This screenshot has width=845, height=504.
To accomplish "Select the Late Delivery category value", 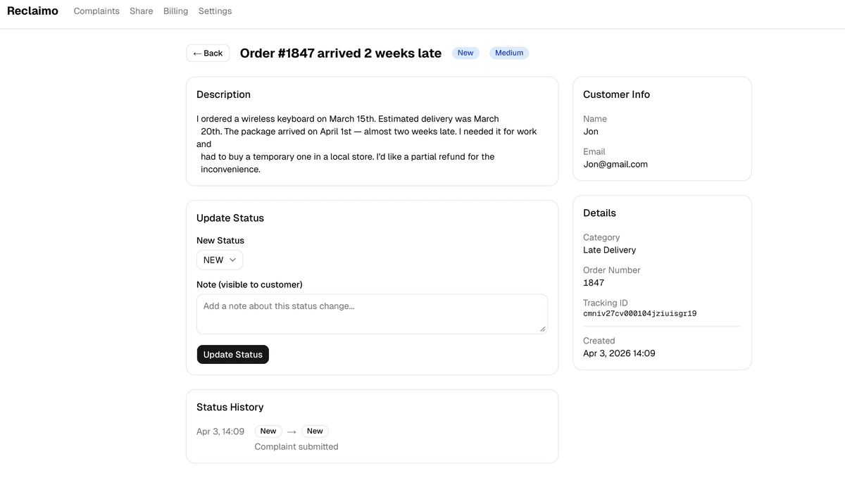I will point(609,250).
